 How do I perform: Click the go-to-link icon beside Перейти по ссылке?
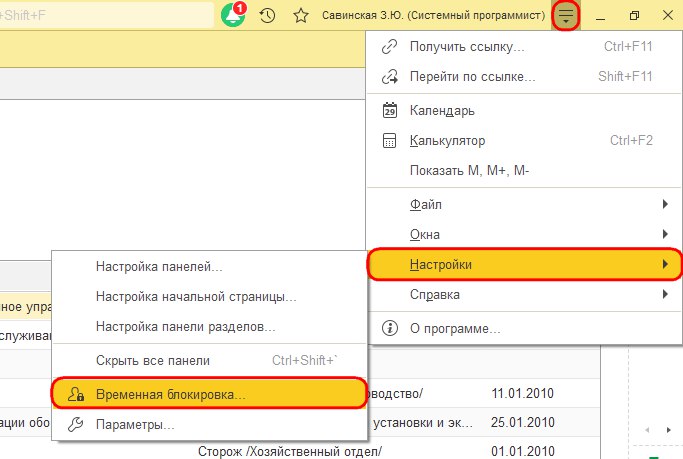pos(389,77)
